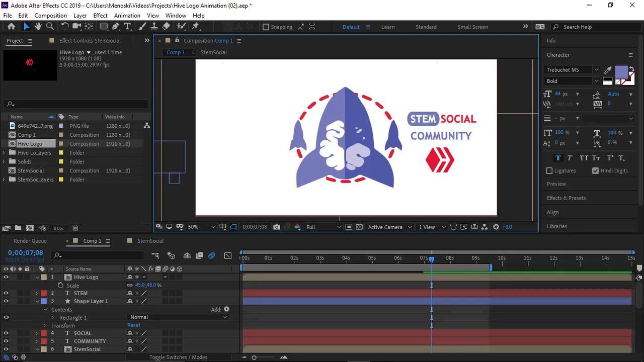Open Effect Controls StemSocial tab
Viewport: 644px width, 362px height.
point(90,41)
